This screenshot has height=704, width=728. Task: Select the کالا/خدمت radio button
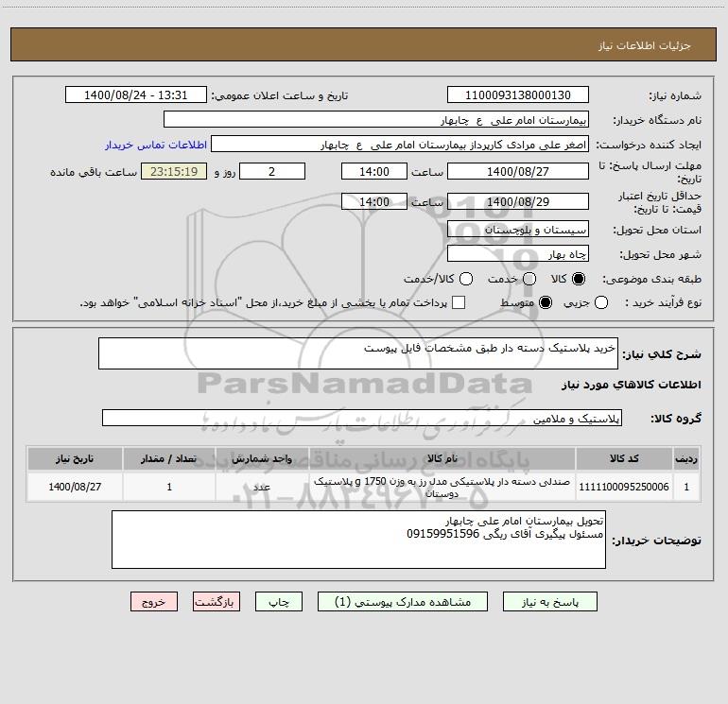tap(466, 279)
